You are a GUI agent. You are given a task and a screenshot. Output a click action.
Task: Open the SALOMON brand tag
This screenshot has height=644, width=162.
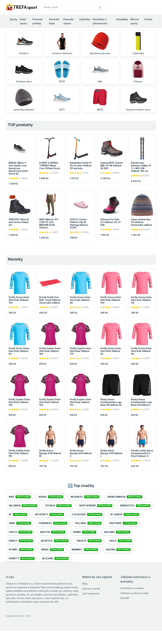point(23,506)
